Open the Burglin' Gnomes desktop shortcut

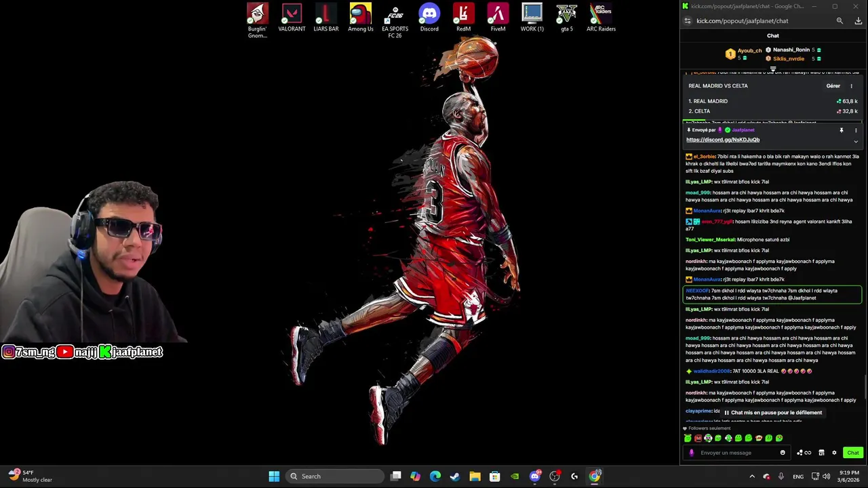coord(258,20)
